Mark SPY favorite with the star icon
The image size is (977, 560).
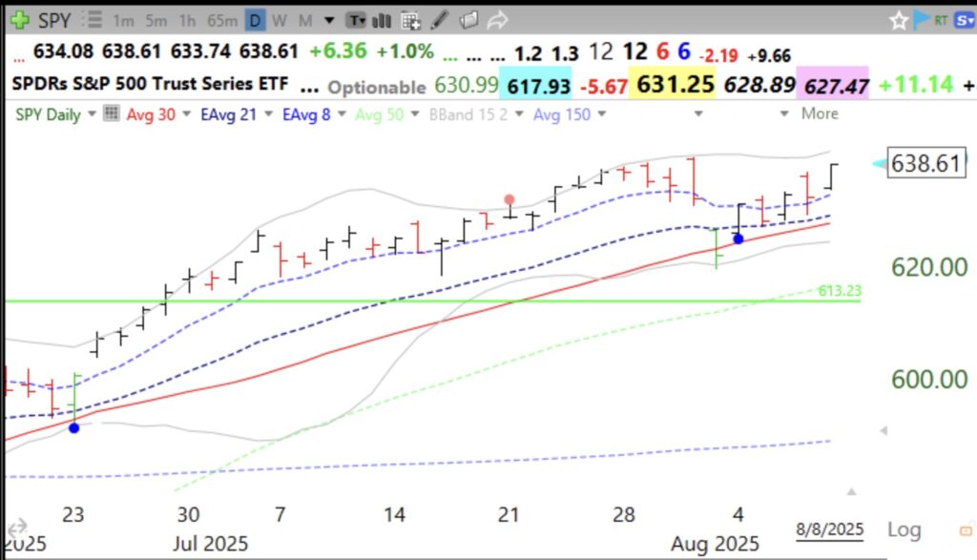tap(899, 21)
